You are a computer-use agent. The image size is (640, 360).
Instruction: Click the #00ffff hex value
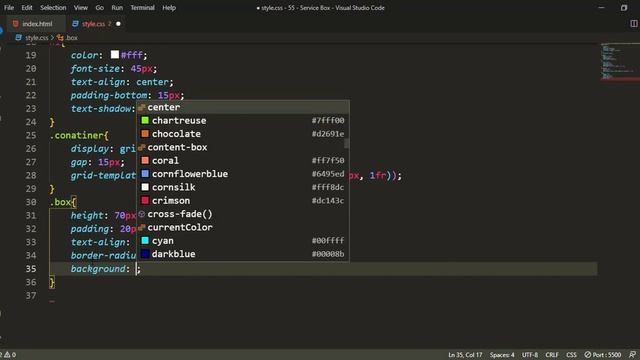(328, 241)
